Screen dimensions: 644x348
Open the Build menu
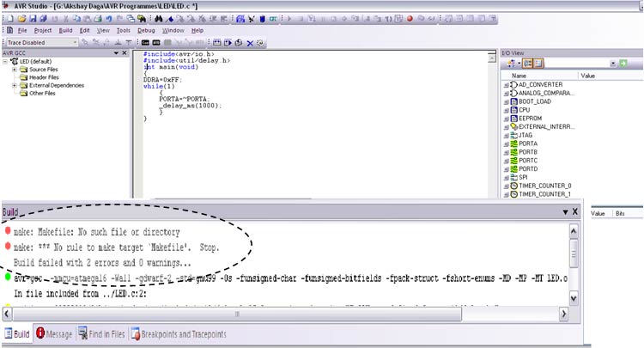coord(66,30)
